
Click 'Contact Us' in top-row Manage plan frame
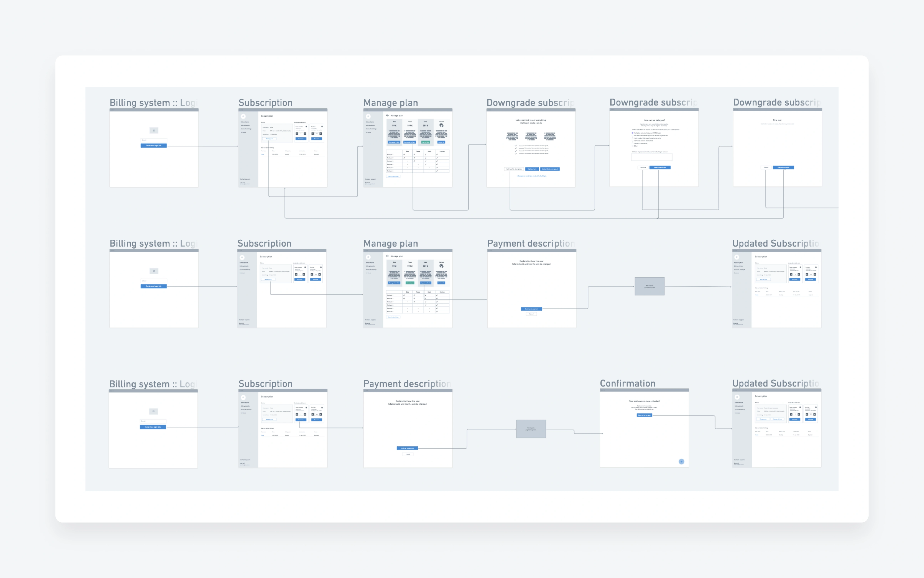tap(441, 142)
